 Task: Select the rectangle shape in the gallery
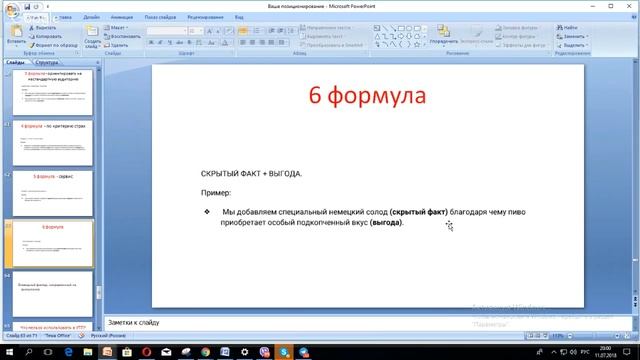point(401,28)
